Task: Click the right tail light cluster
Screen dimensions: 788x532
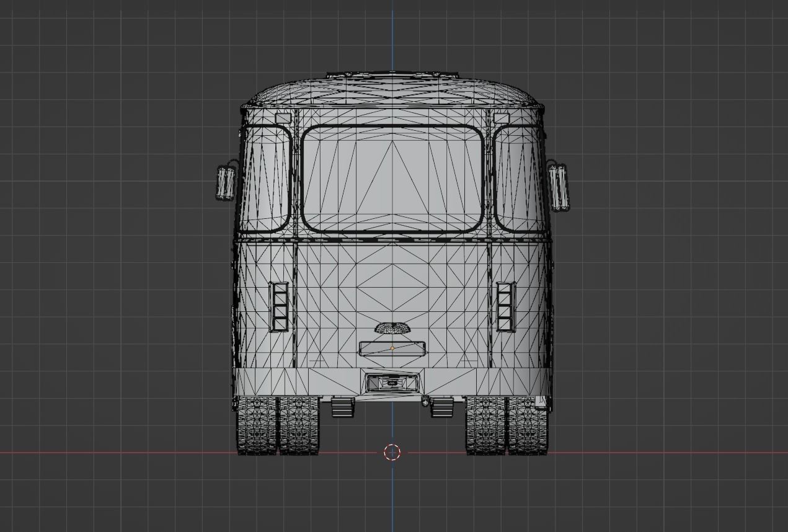Action: [x=506, y=306]
